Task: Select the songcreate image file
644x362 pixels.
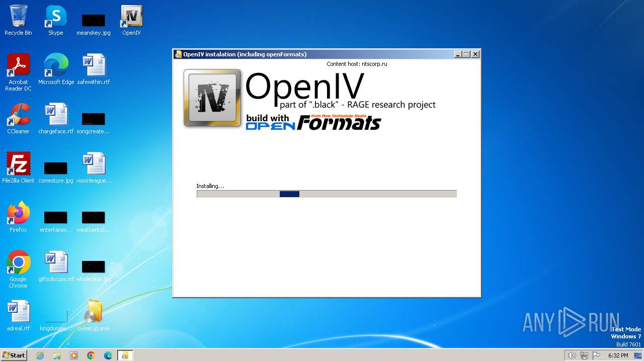Action: point(94,123)
